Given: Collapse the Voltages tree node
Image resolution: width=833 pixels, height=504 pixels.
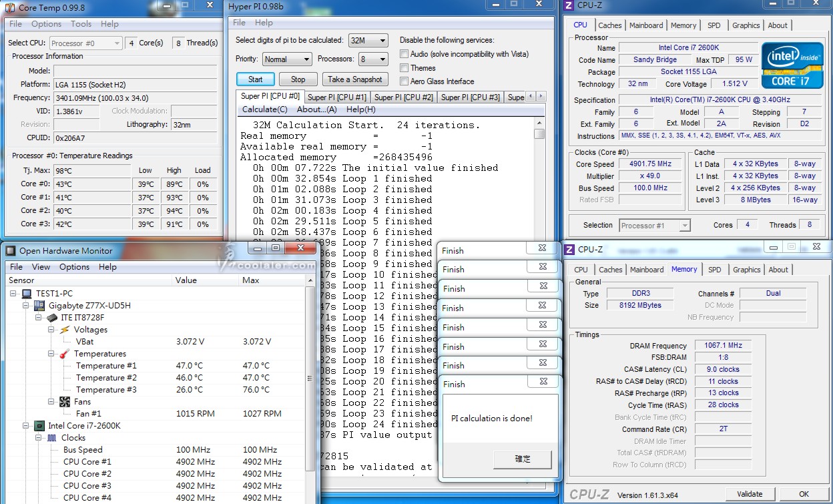Looking at the screenshot, I should click(x=51, y=330).
